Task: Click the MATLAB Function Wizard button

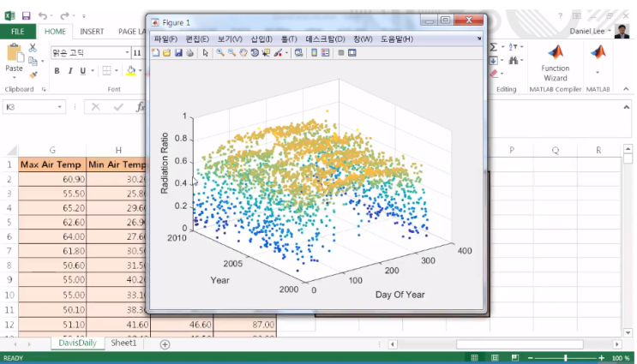Action: (556, 63)
